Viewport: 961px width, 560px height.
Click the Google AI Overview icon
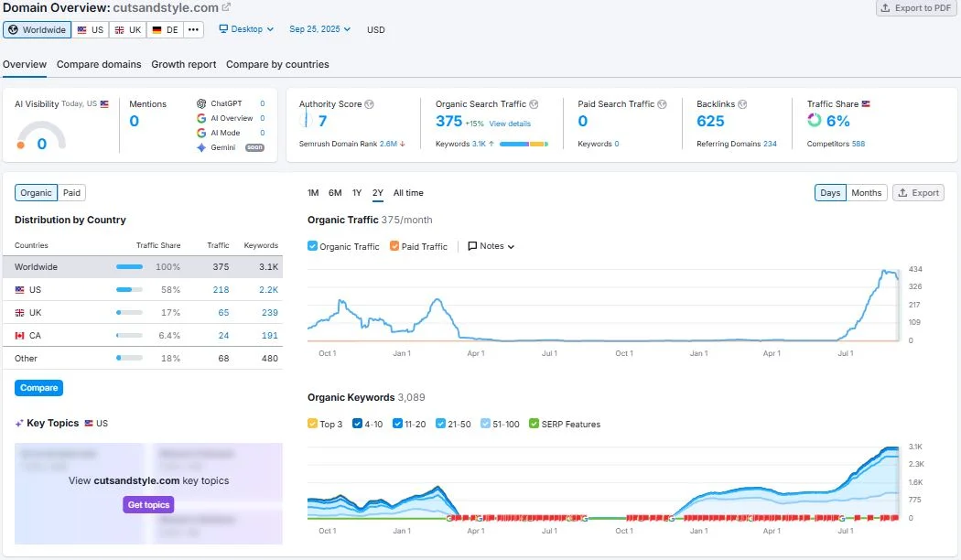pyautogui.click(x=201, y=118)
